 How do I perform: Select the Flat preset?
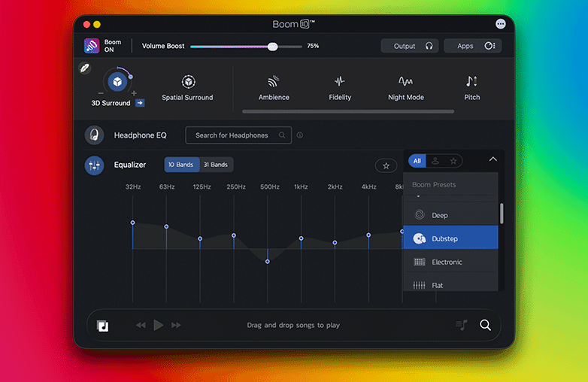[450, 283]
